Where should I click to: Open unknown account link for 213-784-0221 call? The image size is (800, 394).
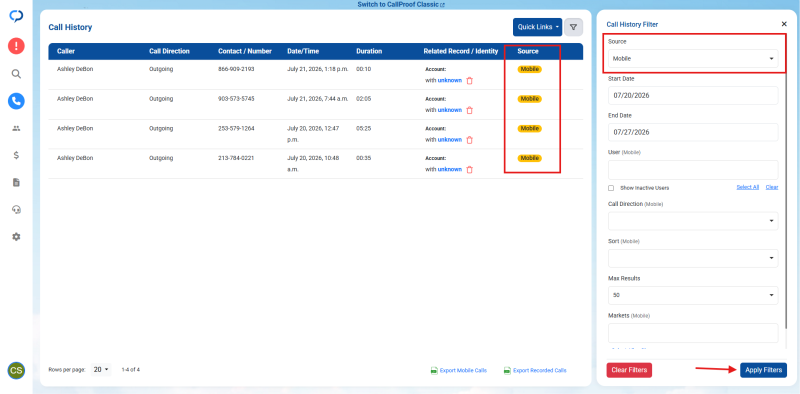449,169
